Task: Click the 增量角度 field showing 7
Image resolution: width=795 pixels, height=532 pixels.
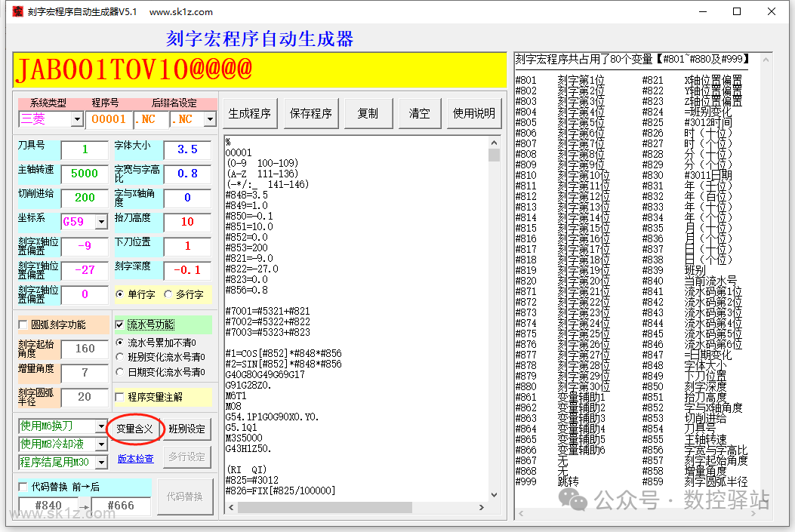Action: 85,373
